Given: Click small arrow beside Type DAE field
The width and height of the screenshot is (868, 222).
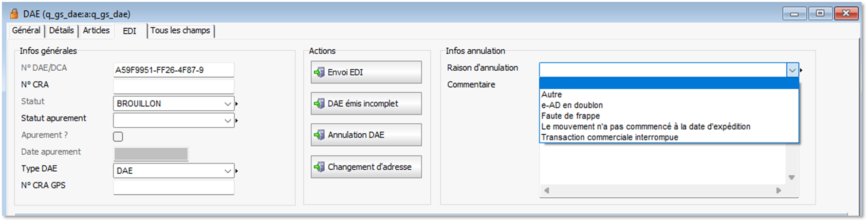Looking at the screenshot, I should click(237, 171).
